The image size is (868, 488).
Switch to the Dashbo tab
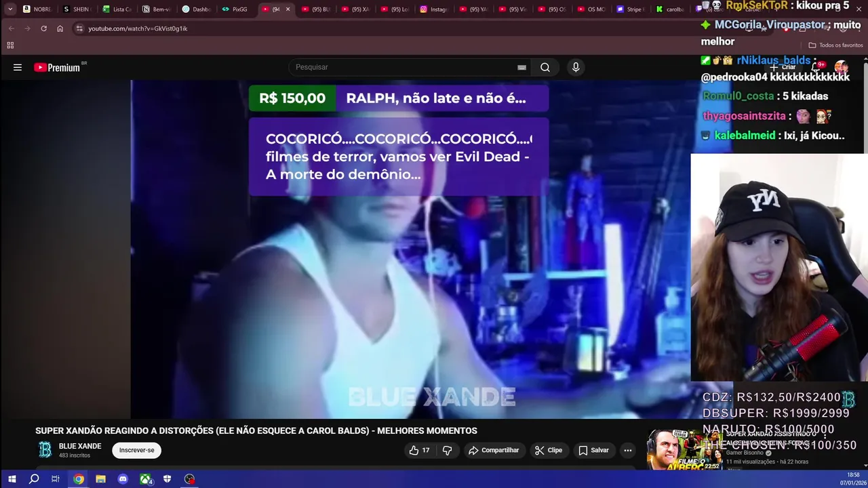tap(196, 9)
